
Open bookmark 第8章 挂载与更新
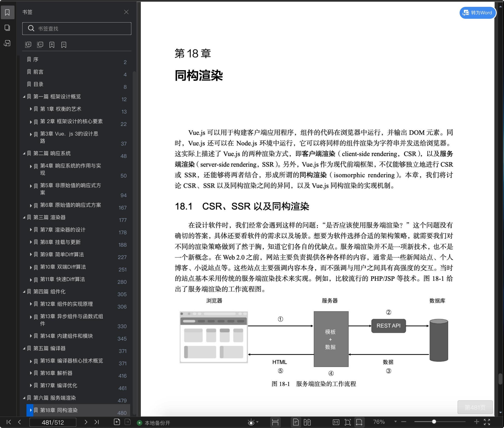[60, 242]
